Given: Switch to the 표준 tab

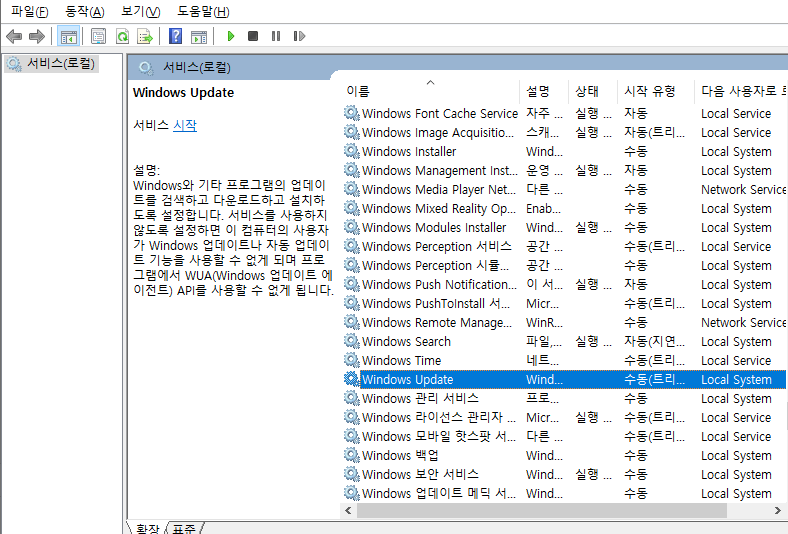Looking at the screenshot, I should coord(184,528).
